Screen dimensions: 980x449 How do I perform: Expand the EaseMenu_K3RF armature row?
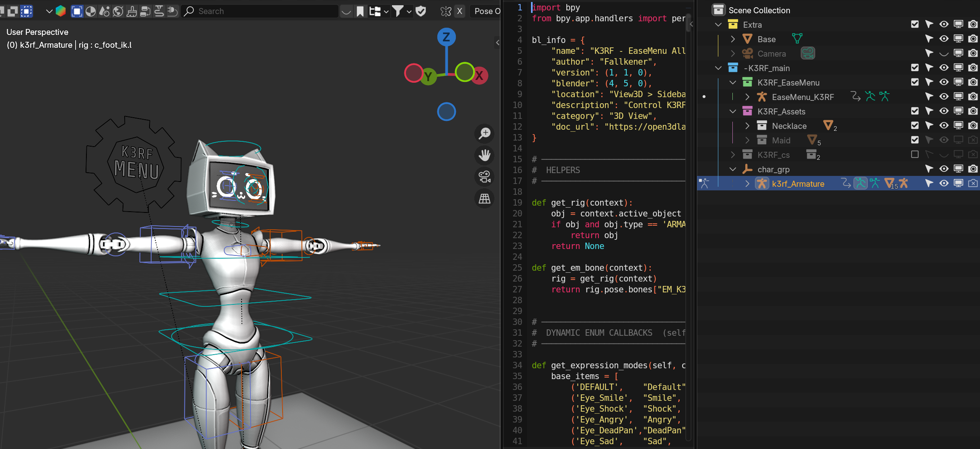click(747, 97)
